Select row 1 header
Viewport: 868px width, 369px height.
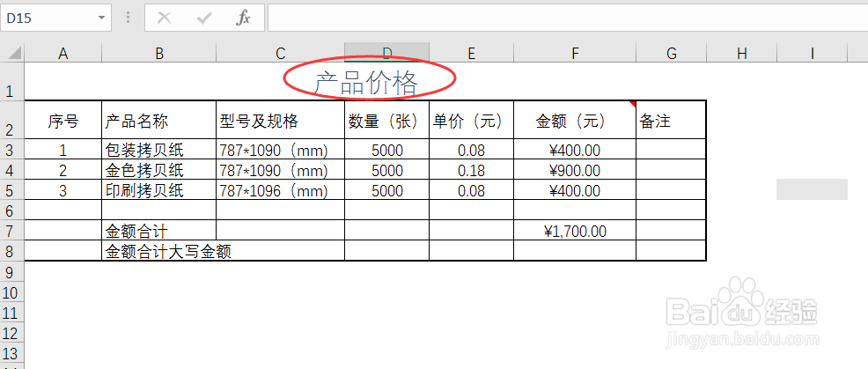[x=12, y=81]
